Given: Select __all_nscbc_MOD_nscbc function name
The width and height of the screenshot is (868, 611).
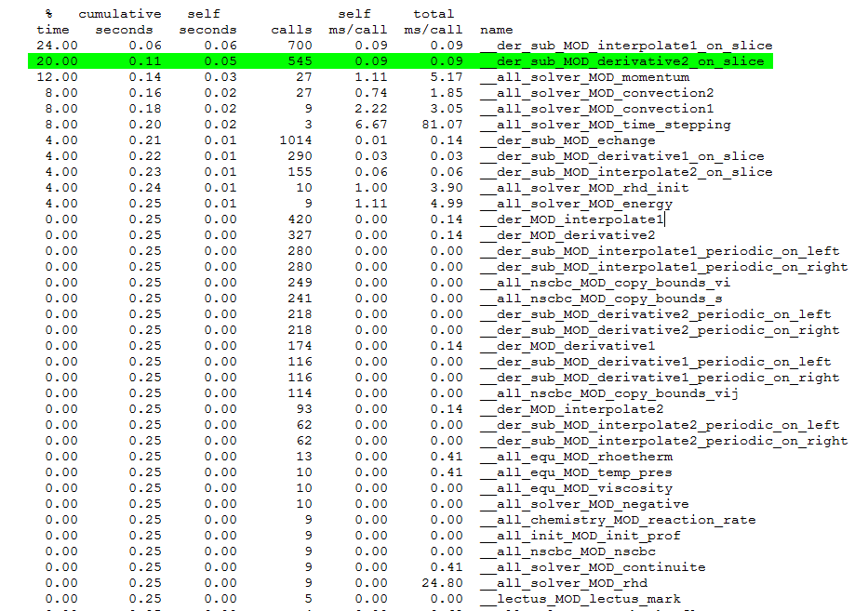Looking at the screenshot, I should click(568, 551).
